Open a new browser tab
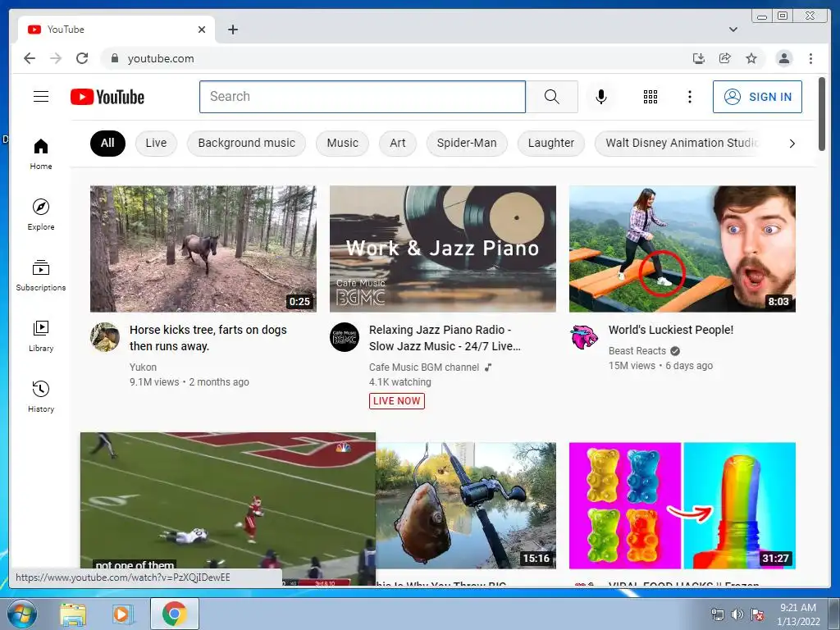The height and width of the screenshot is (630, 840). click(232, 30)
